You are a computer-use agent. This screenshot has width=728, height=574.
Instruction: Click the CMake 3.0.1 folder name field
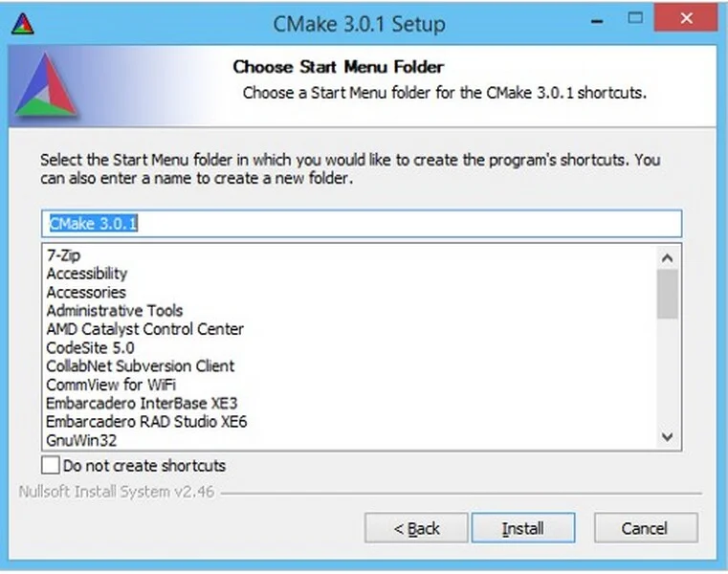coord(362,224)
